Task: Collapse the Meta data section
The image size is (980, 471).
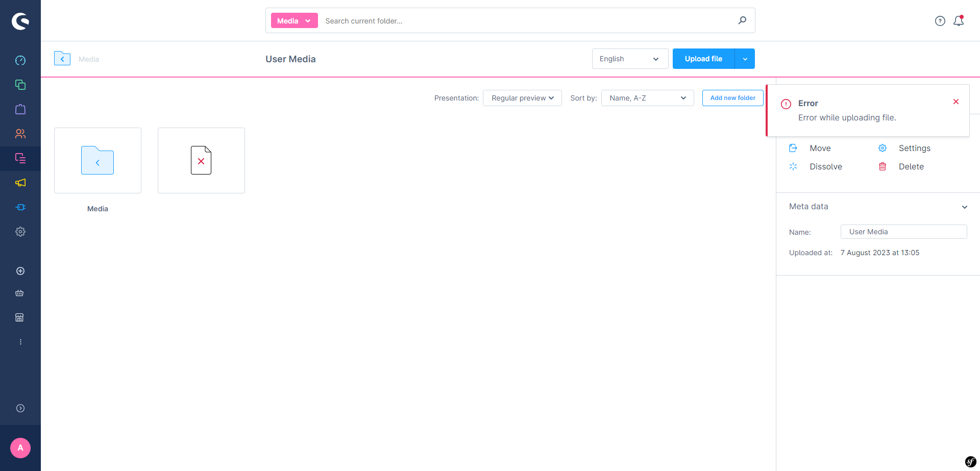Action: click(x=965, y=207)
